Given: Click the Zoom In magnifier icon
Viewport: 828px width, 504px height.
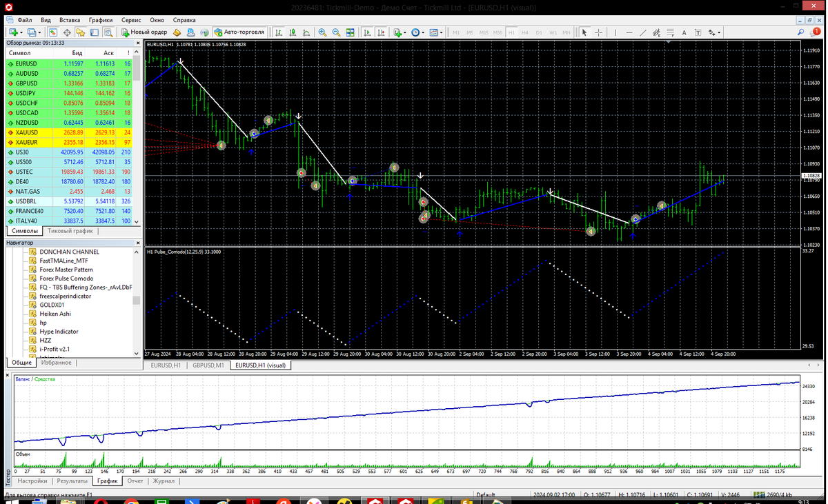Looking at the screenshot, I should (322, 32).
